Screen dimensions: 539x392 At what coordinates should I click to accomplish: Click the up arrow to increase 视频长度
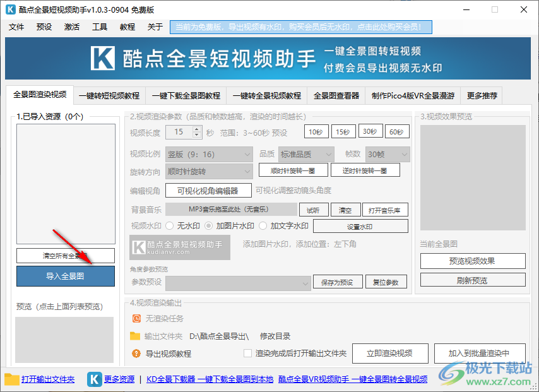point(196,128)
